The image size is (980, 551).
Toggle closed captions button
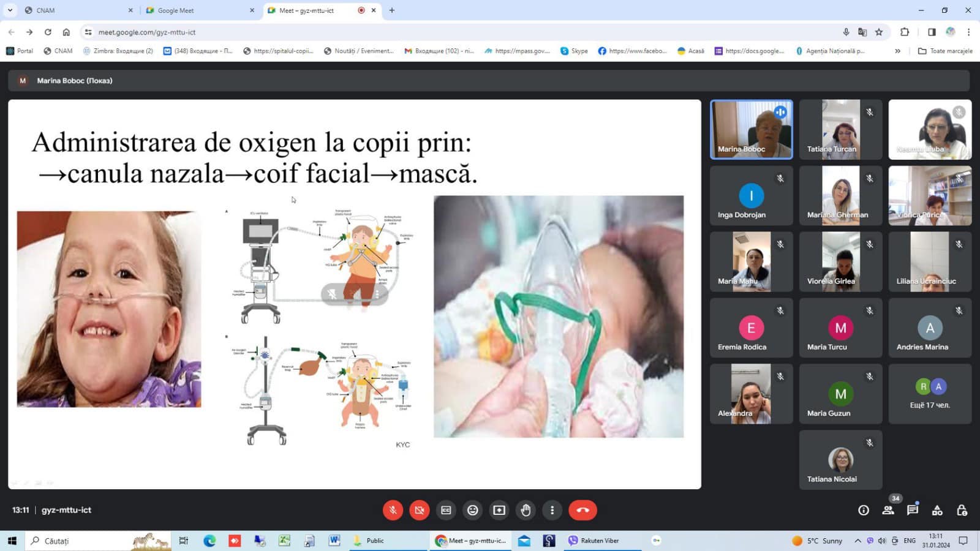(x=446, y=510)
